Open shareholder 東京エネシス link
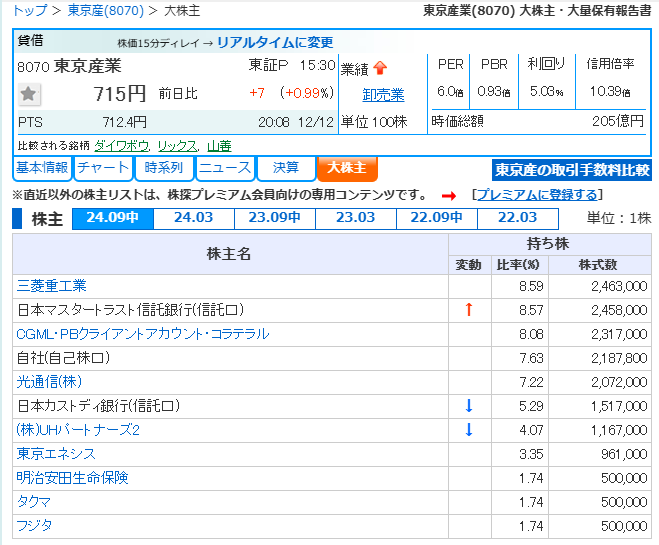The width and height of the screenshot is (659, 545). [x=56, y=454]
